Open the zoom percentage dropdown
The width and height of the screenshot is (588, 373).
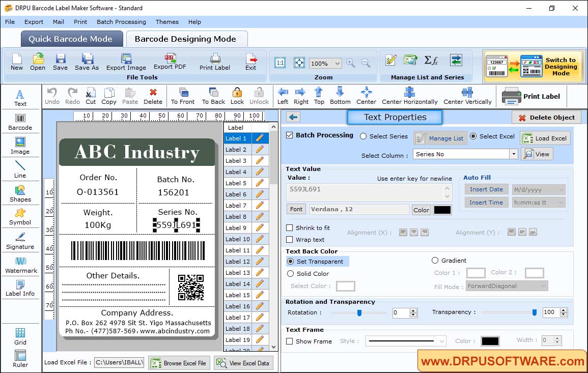[x=337, y=63]
